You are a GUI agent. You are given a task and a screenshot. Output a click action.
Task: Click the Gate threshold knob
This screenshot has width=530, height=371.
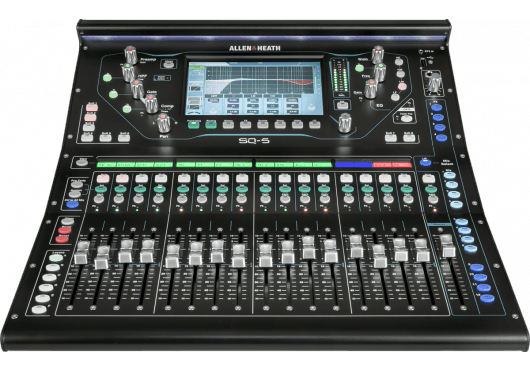(137, 88)
